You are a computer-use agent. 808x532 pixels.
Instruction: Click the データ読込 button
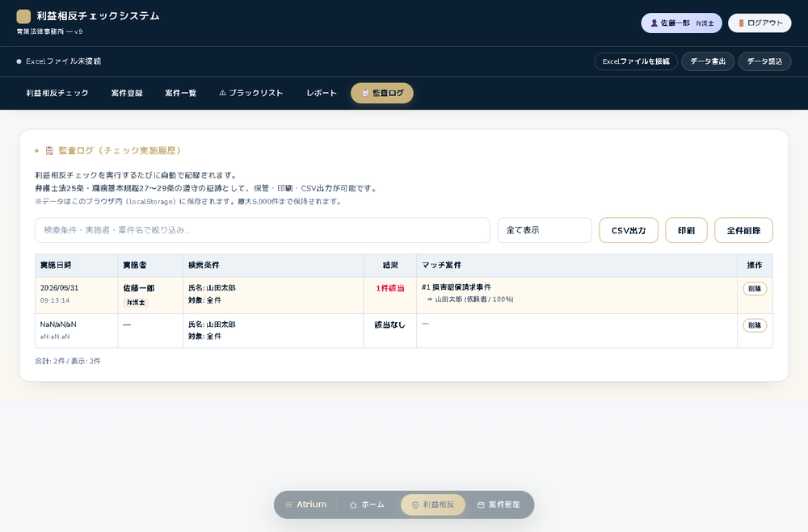(764, 61)
